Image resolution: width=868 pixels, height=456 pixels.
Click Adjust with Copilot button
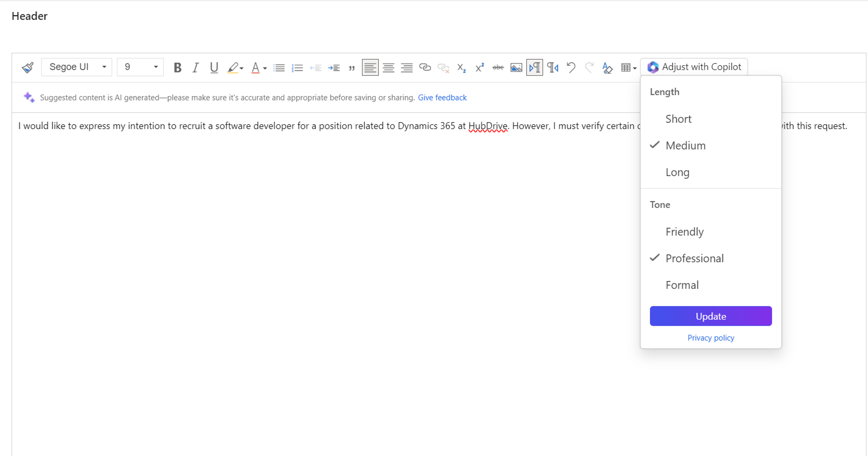tap(694, 67)
